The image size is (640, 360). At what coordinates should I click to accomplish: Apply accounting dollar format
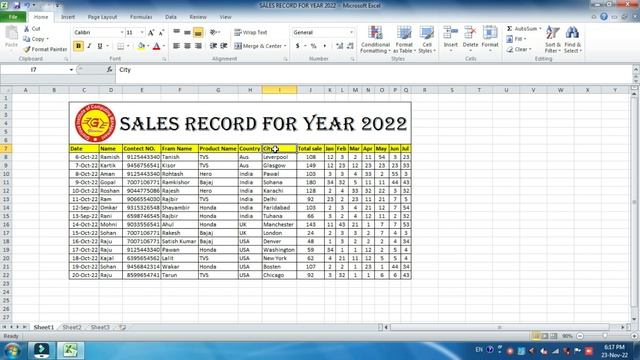pos(298,46)
